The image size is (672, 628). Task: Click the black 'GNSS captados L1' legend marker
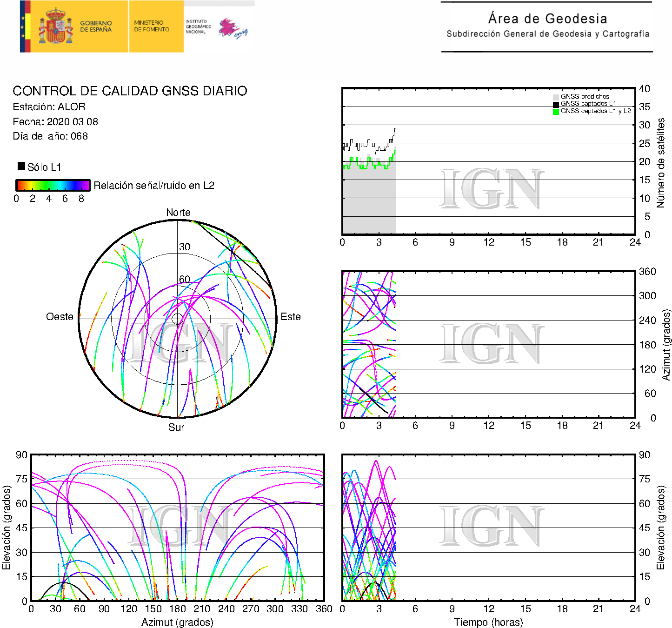(x=556, y=104)
